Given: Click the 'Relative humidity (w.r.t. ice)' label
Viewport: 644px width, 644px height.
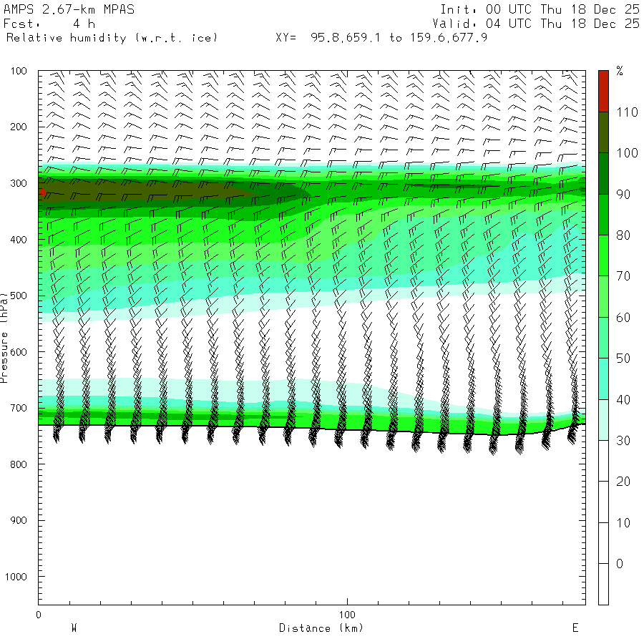Looking at the screenshot, I should [112, 38].
